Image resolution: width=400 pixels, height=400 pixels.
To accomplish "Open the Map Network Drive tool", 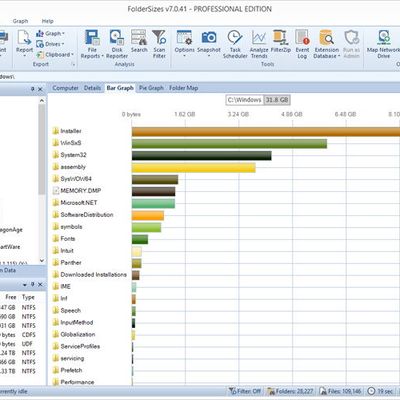I will pyautogui.click(x=383, y=44).
